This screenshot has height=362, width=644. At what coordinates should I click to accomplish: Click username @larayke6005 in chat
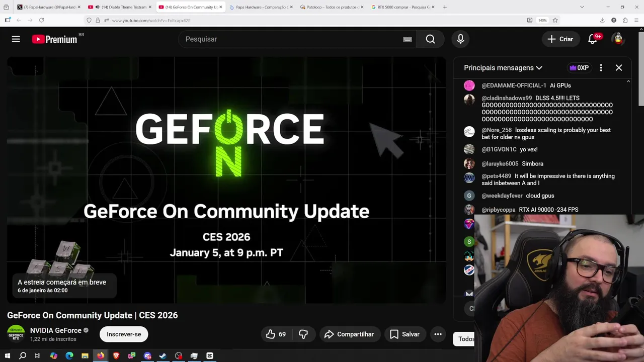pyautogui.click(x=500, y=164)
